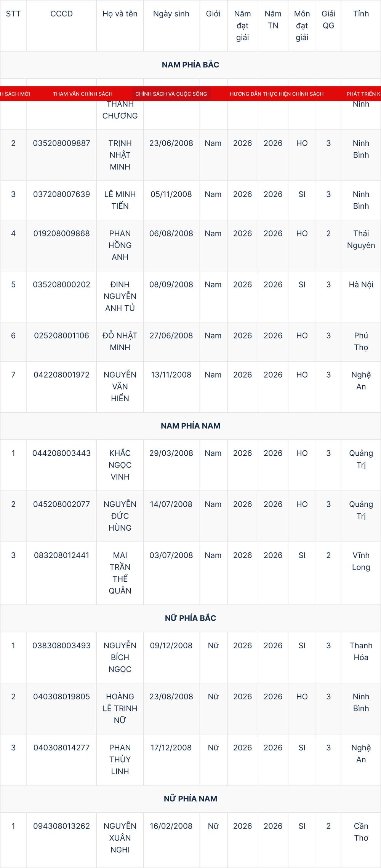Open HƯỚNG DẪN THỰC HIỆN CHÍNH SÁCH menu
The width and height of the screenshot is (381, 868).
(x=277, y=94)
